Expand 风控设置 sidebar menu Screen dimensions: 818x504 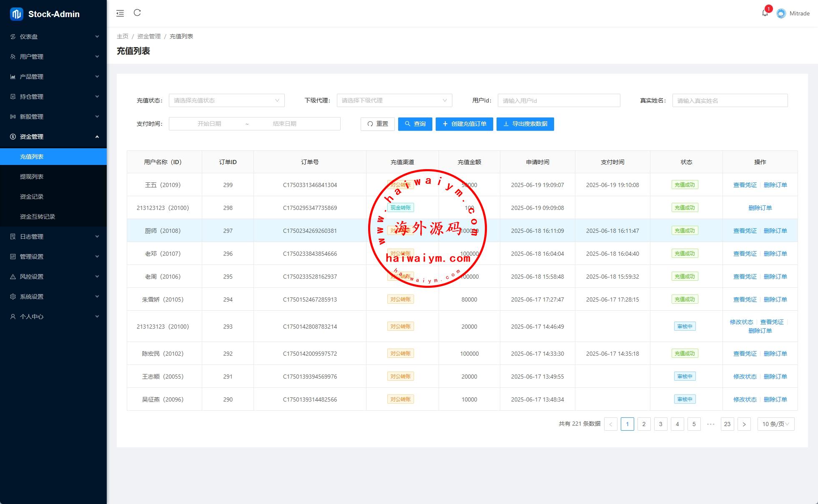[x=53, y=277]
